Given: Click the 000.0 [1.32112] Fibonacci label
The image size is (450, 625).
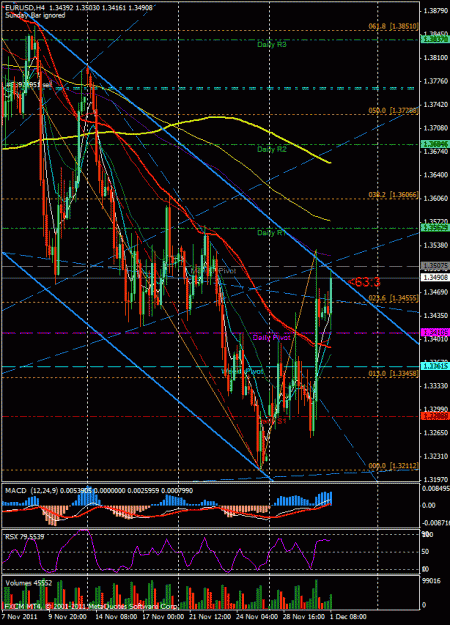Looking at the screenshot, I should (393, 466).
